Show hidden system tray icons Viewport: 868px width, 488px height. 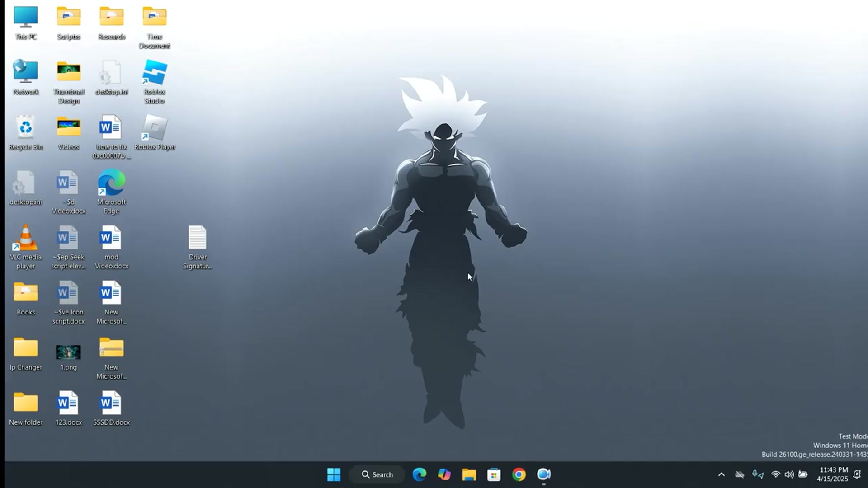click(x=722, y=474)
